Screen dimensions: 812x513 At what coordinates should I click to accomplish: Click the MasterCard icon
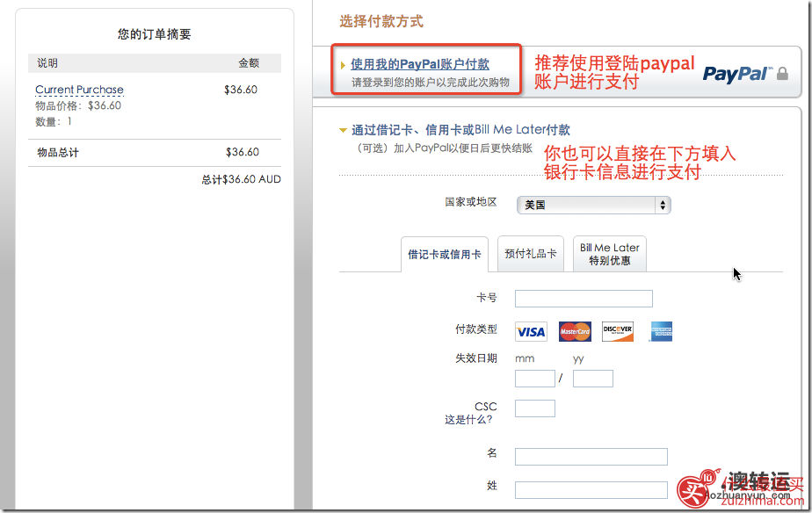click(575, 331)
